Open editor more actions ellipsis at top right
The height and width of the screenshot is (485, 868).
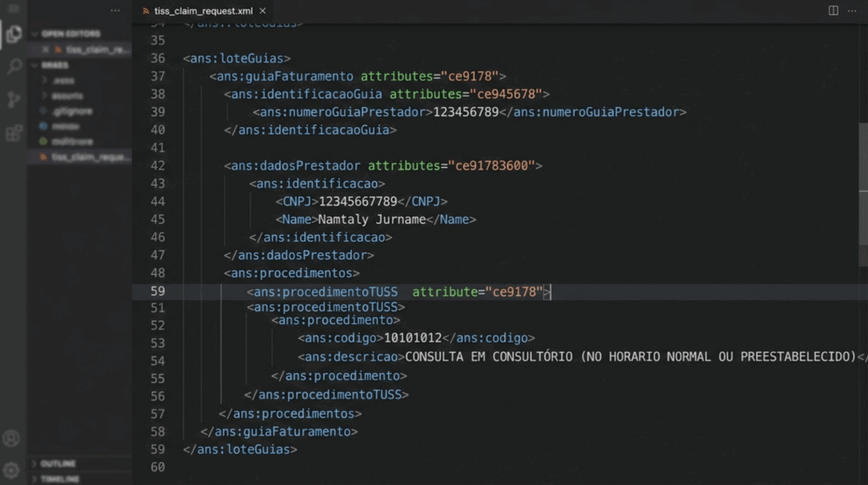(x=852, y=10)
